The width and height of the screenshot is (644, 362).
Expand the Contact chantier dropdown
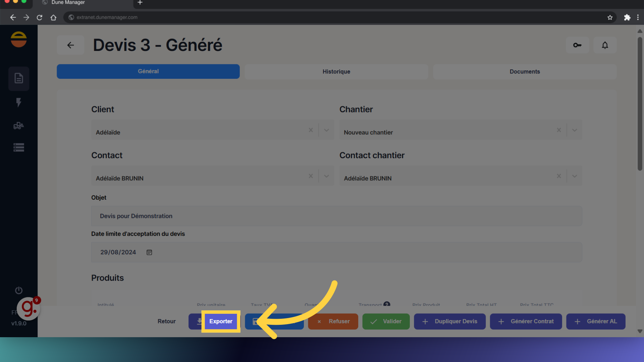point(575,176)
